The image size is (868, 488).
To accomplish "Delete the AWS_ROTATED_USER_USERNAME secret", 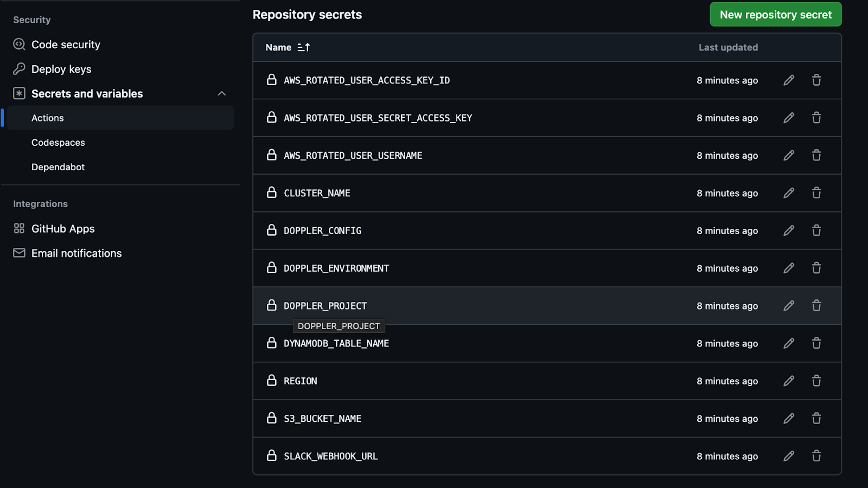I will coord(816,156).
